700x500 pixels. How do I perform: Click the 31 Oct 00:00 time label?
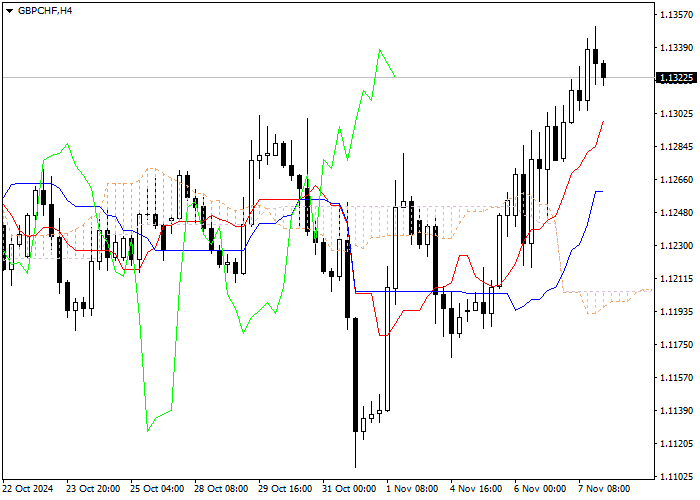(x=349, y=489)
